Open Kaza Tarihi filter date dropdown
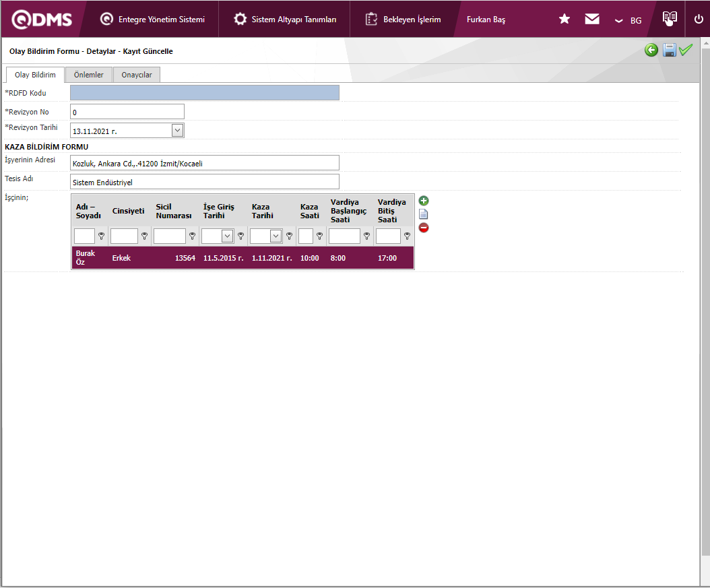The image size is (710, 588). tap(276, 236)
